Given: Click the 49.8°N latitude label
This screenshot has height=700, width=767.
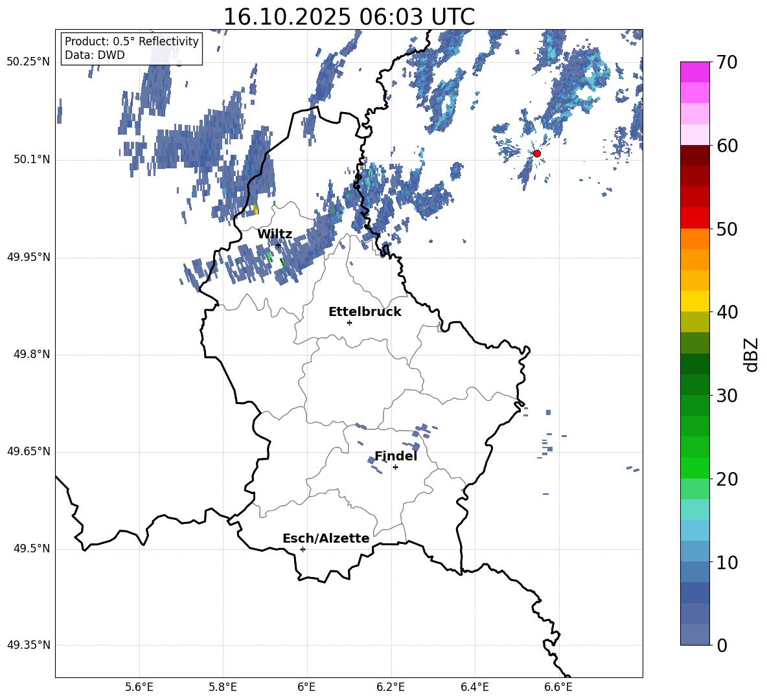Looking at the screenshot, I should 32,354.
